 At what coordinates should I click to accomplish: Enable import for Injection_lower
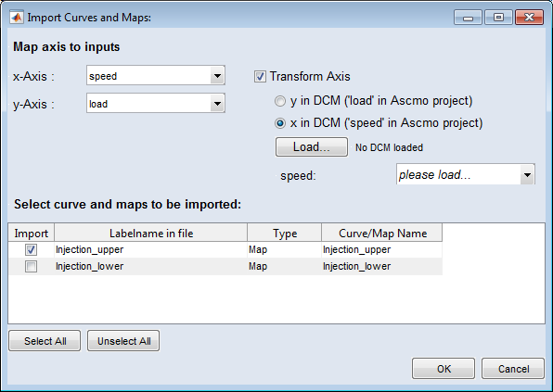click(31, 266)
